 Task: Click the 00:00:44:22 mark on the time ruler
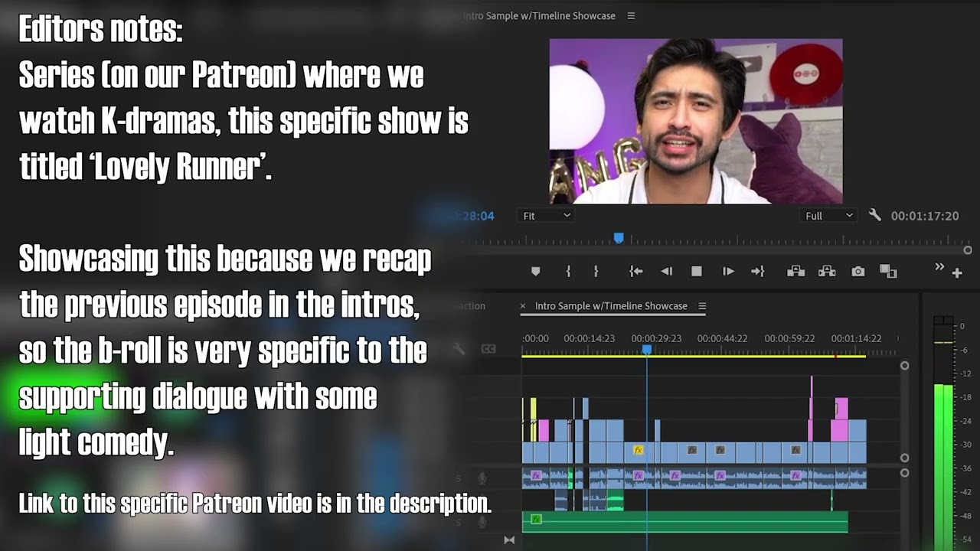tap(722, 338)
